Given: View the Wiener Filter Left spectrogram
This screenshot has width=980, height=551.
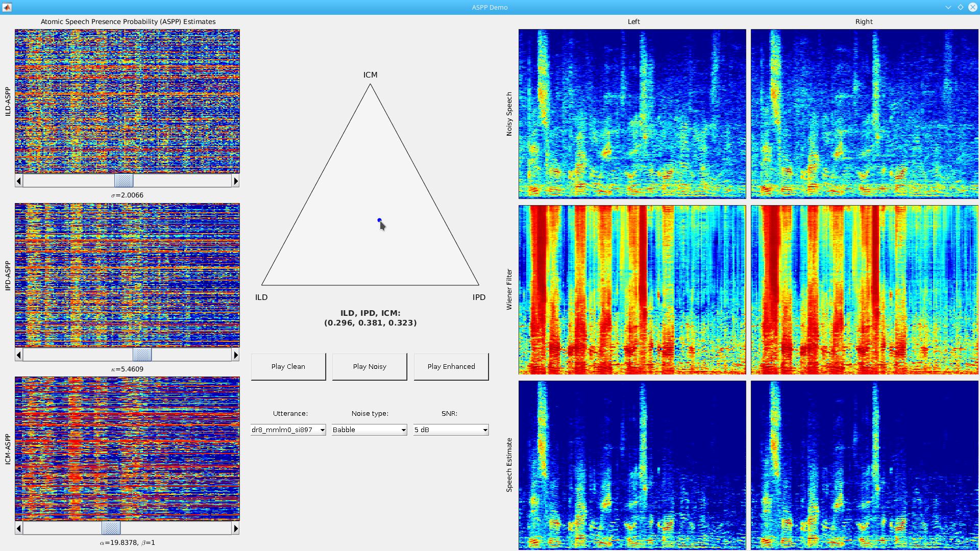Looking at the screenshot, I should (633, 289).
